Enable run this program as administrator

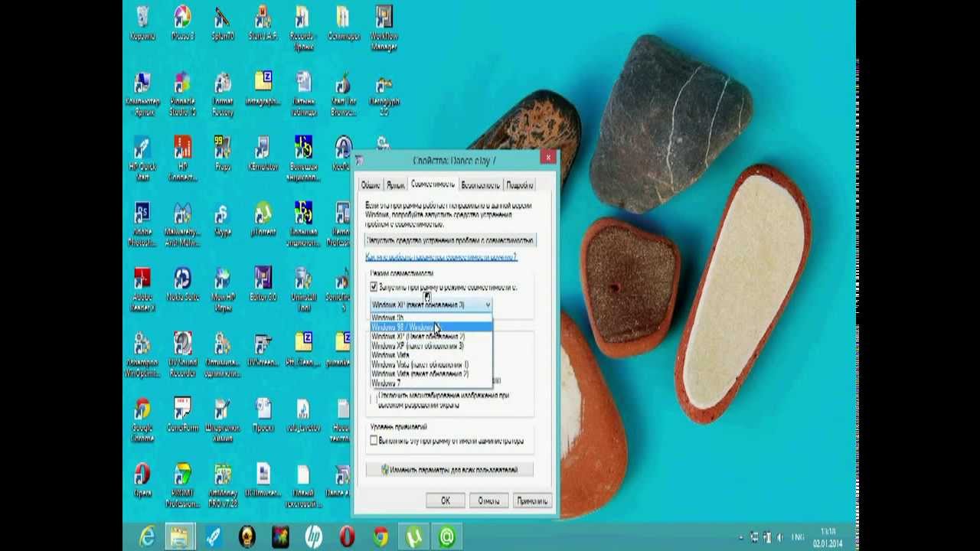(374, 441)
